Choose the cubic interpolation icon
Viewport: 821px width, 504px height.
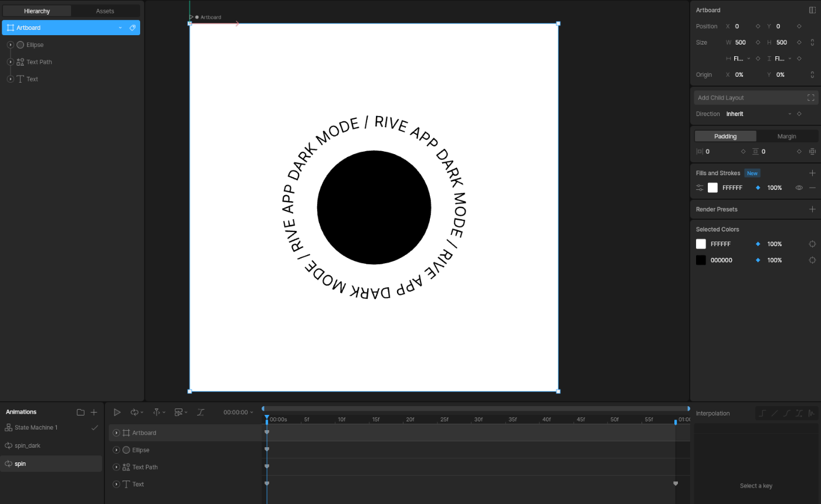tap(786, 413)
